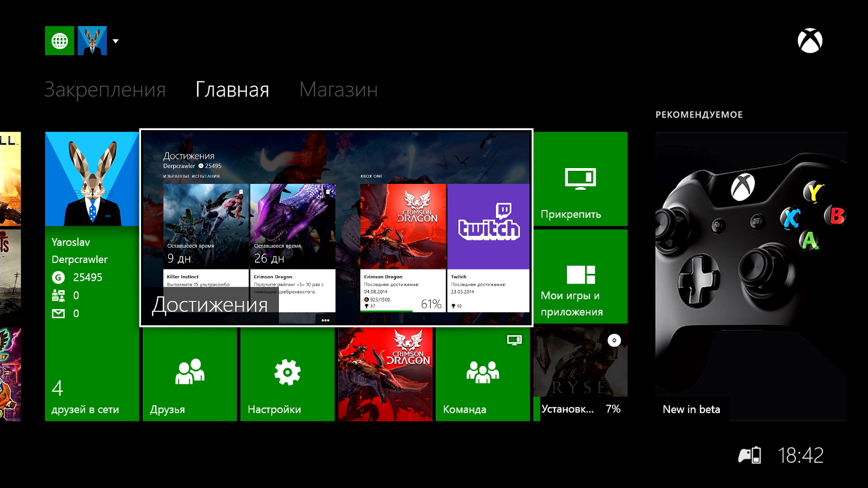
Task: Click the 18:42 clock
Action: point(801,455)
